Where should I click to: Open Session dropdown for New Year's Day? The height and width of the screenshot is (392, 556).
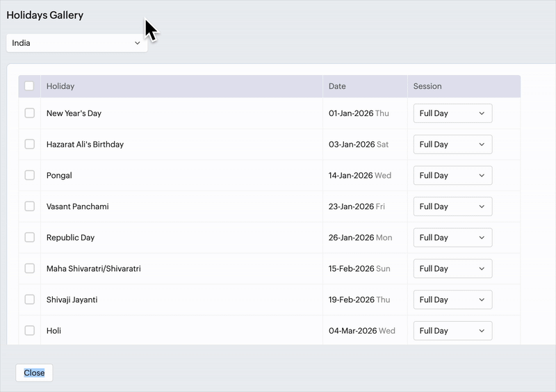pyautogui.click(x=453, y=113)
